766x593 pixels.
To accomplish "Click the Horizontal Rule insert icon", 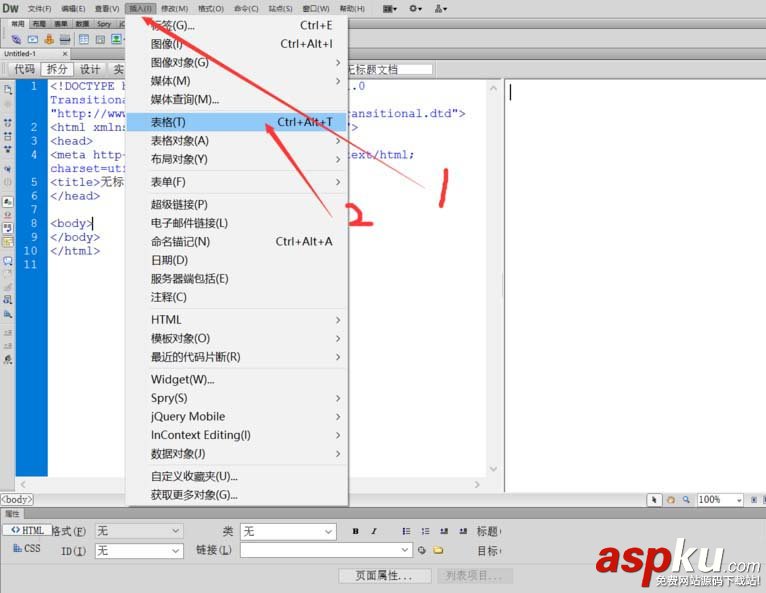I will tap(65, 40).
